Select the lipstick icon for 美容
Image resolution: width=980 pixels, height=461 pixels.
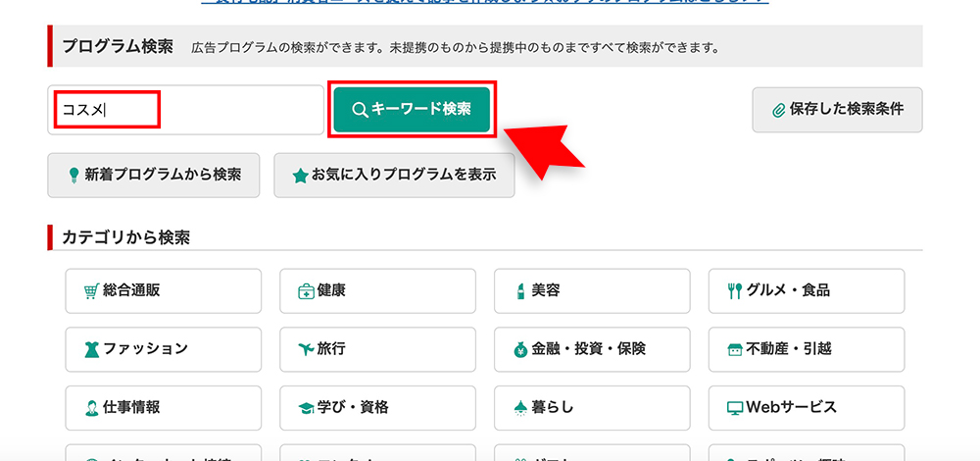point(520,291)
